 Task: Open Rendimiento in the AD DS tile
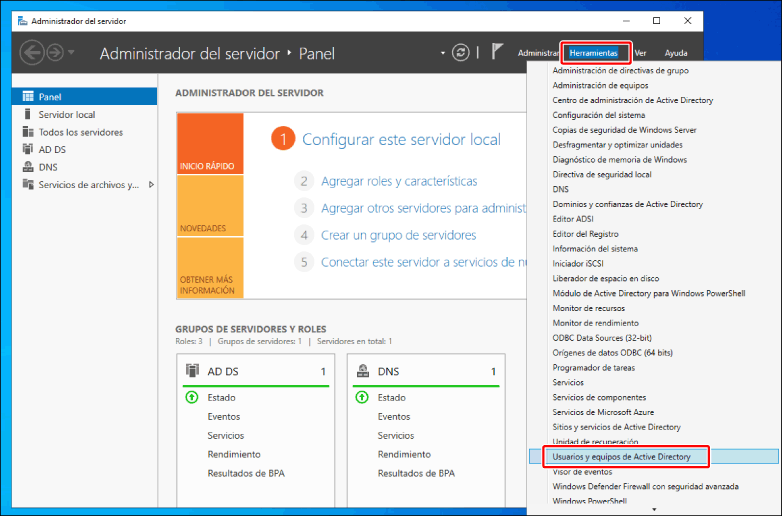(x=234, y=454)
